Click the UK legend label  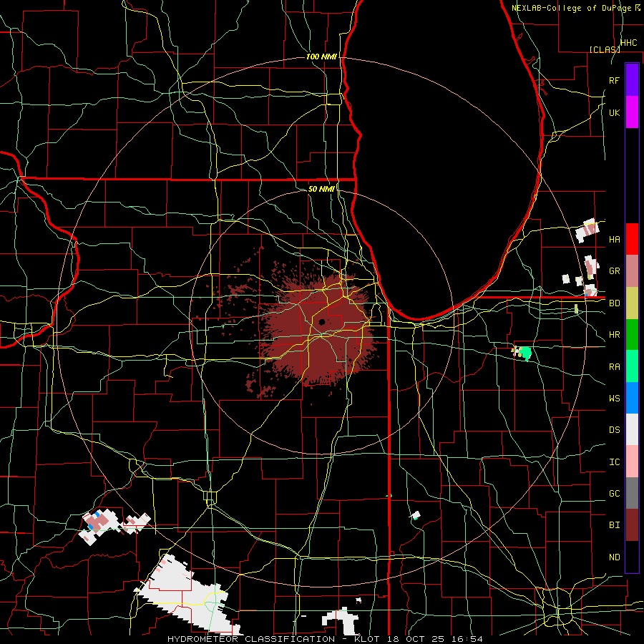pos(615,112)
